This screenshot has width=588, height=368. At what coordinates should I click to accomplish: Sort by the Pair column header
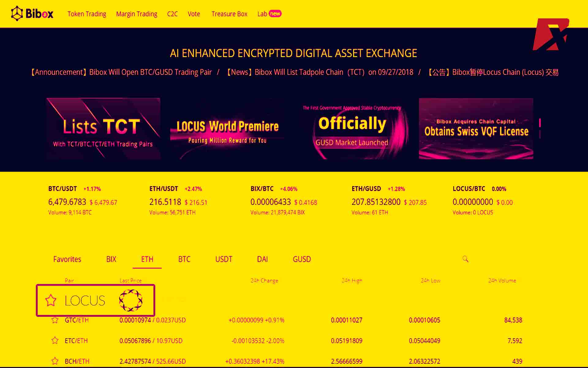click(x=70, y=281)
